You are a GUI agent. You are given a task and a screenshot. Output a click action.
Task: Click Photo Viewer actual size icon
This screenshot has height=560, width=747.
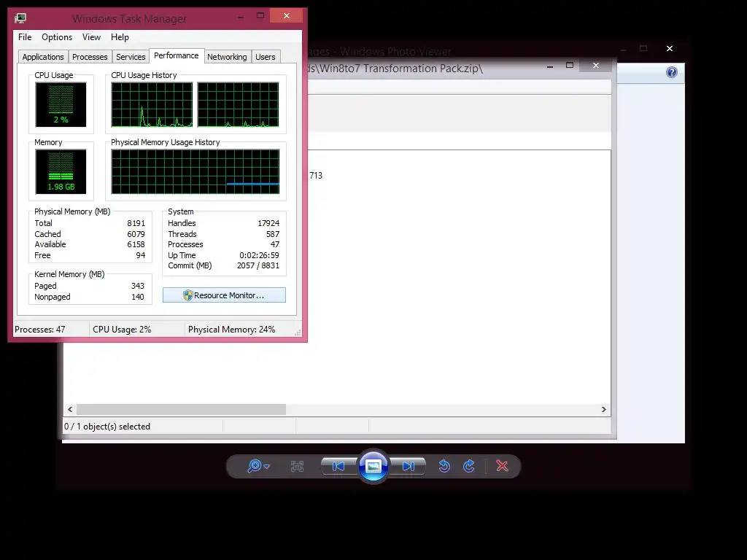[x=297, y=466]
